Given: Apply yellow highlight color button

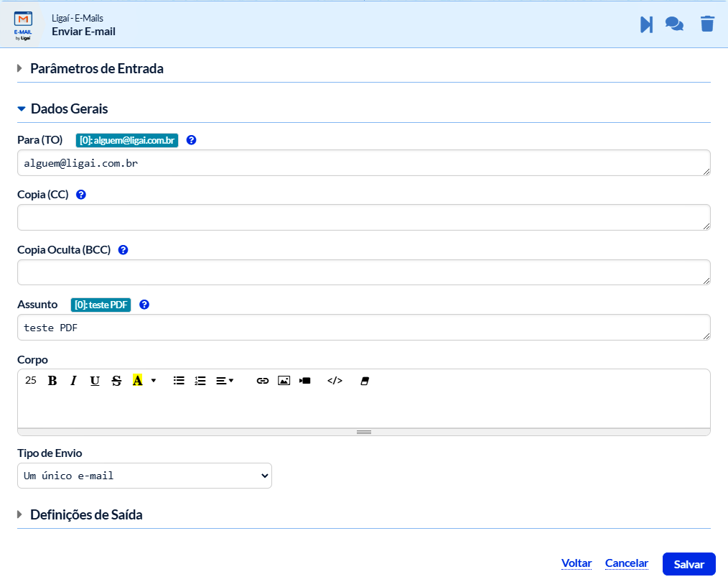Looking at the screenshot, I should 137,380.
